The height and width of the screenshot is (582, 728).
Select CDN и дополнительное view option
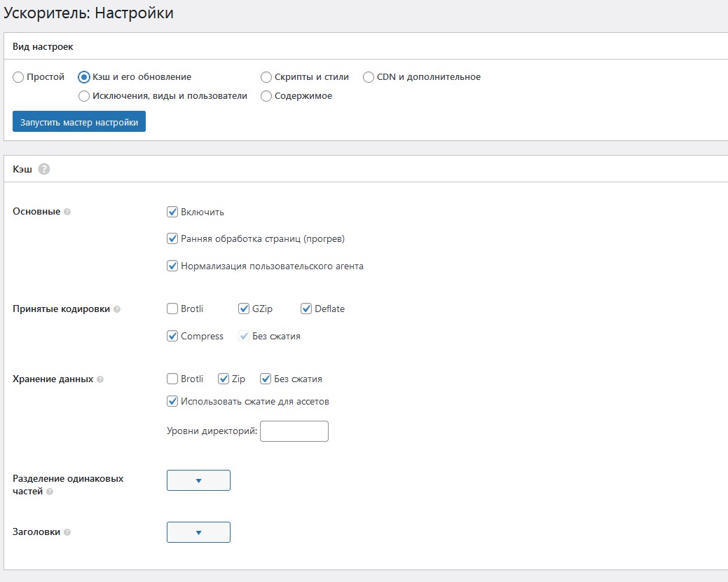369,77
